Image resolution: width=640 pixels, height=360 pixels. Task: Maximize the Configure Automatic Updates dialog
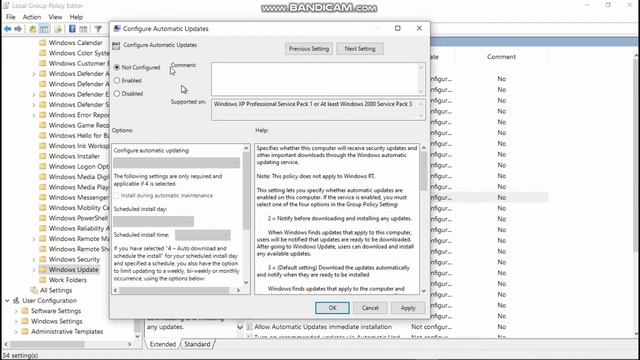[x=398, y=28]
